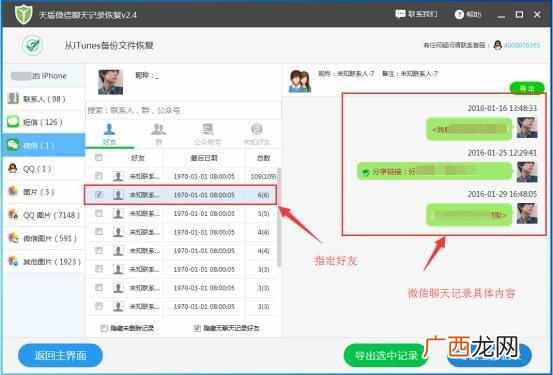Click the 2016-01-29 green message bubble
Screen dimensions: 553x375
(x=469, y=214)
